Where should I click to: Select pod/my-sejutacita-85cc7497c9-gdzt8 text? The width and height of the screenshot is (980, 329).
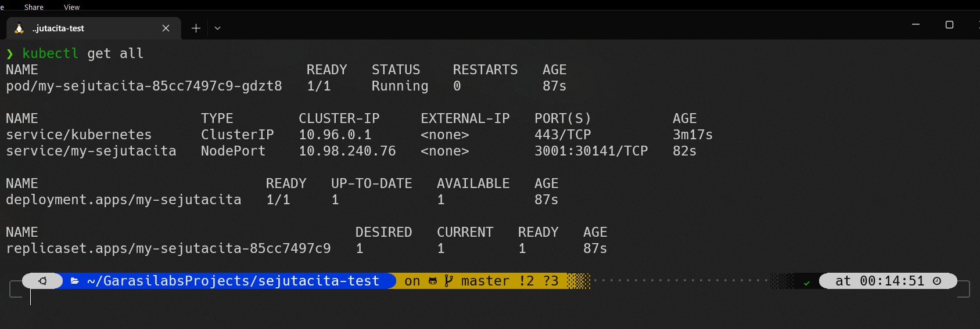pyautogui.click(x=144, y=86)
